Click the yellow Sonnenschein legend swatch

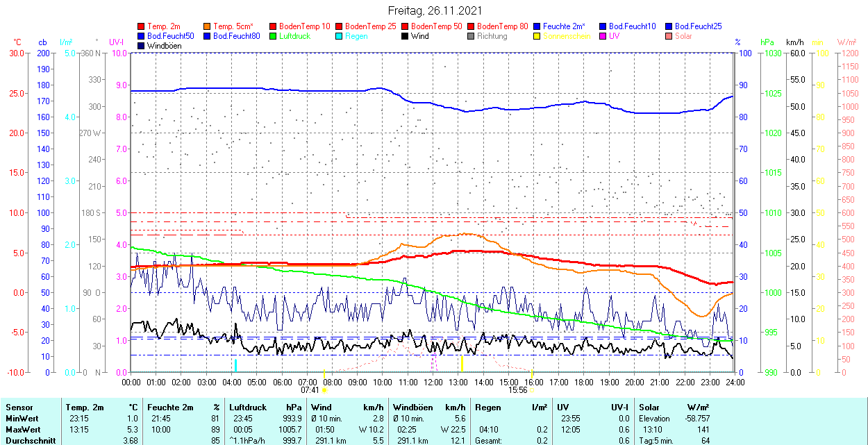click(537, 36)
